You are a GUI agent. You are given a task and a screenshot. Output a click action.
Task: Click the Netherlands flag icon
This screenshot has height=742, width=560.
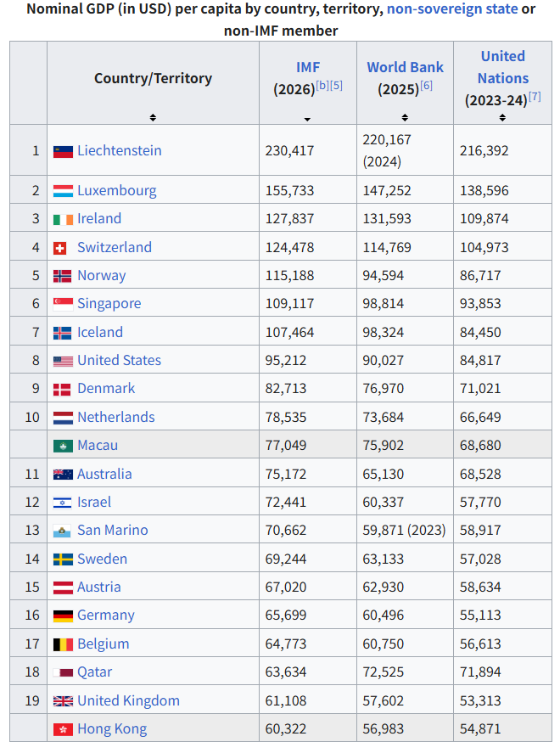point(63,418)
